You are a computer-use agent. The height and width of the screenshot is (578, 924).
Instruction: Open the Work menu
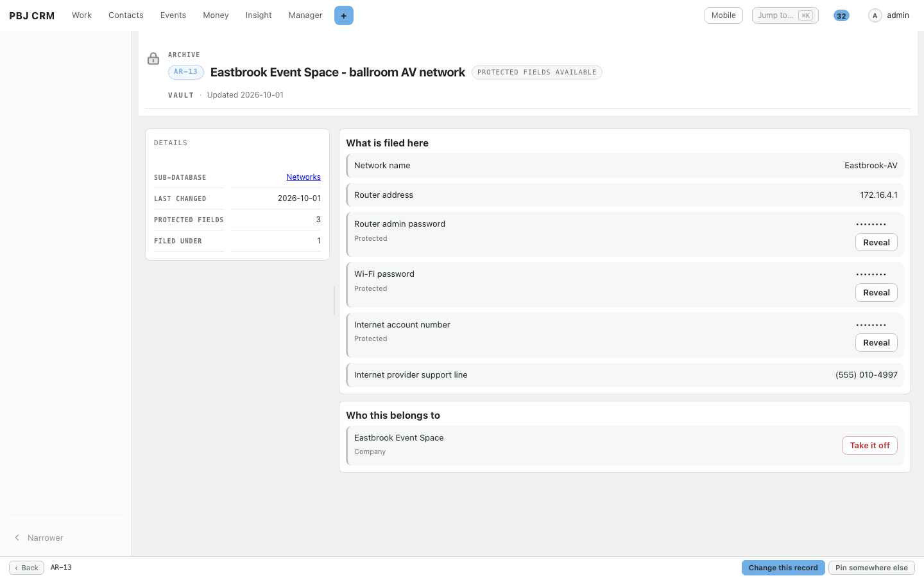tap(81, 15)
